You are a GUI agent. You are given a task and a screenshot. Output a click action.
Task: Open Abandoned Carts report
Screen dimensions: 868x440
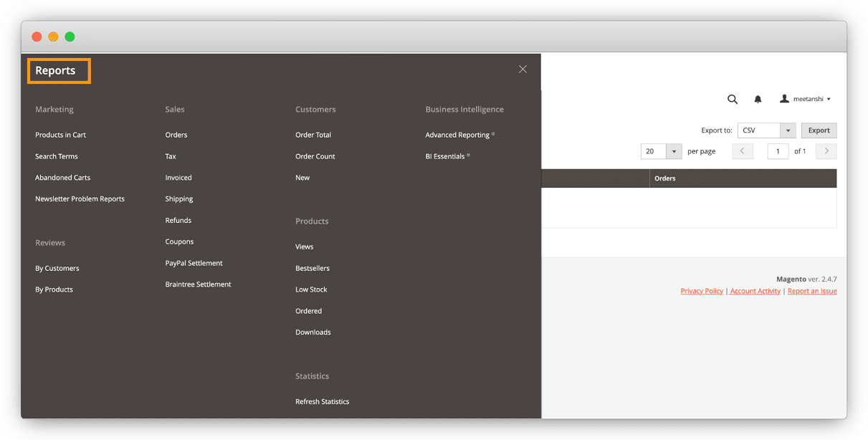[x=63, y=178]
